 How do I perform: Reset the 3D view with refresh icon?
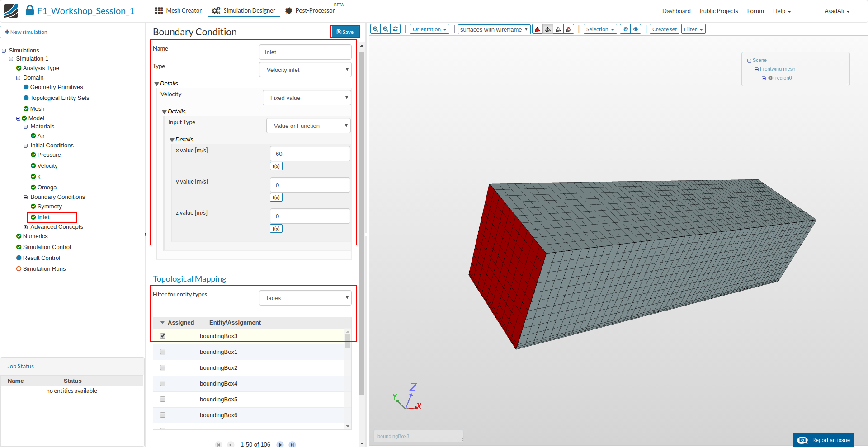[396, 29]
